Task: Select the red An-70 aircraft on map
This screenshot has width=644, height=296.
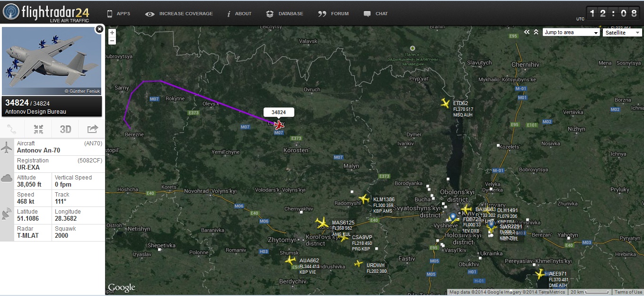Action: click(279, 125)
